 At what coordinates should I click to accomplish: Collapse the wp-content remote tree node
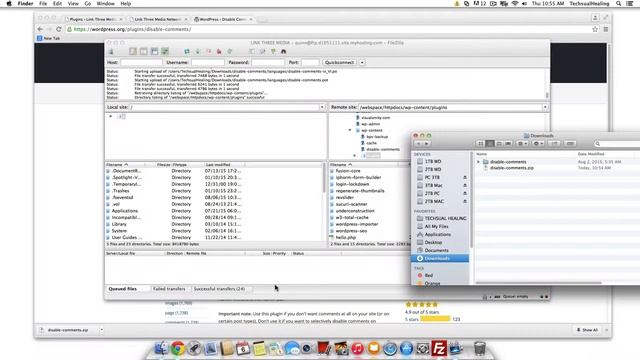click(x=350, y=130)
